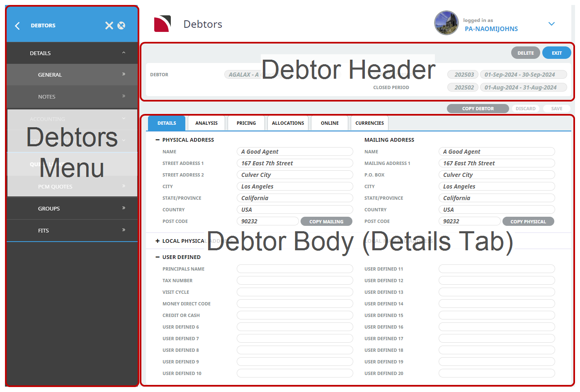Open the user account dropdown chevron

(x=551, y=24)
